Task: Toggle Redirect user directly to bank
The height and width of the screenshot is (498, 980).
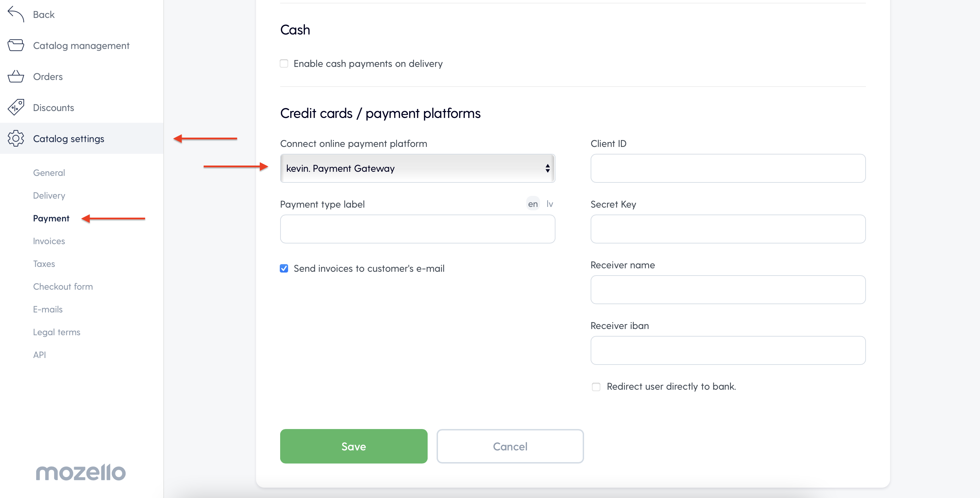Action: [596, 387]
